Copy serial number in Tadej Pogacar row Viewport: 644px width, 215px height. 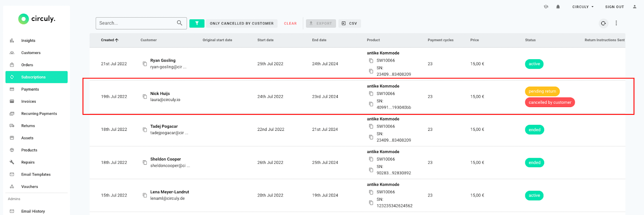click(x=371, y=137)
